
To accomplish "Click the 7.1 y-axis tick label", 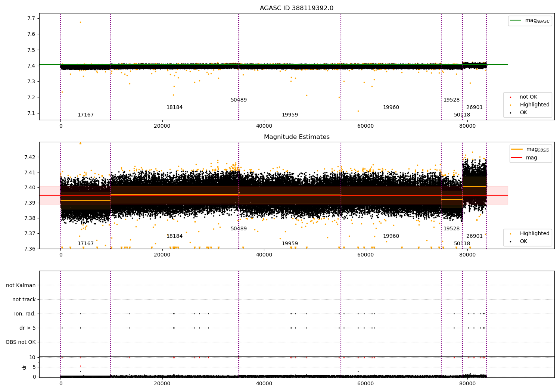I will [x=32, y=113].
